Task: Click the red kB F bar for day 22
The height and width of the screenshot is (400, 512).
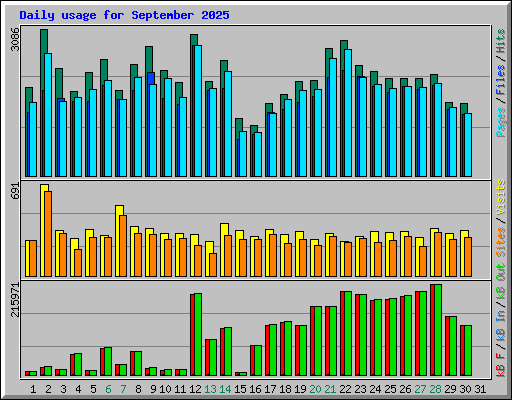Action: 342,334
